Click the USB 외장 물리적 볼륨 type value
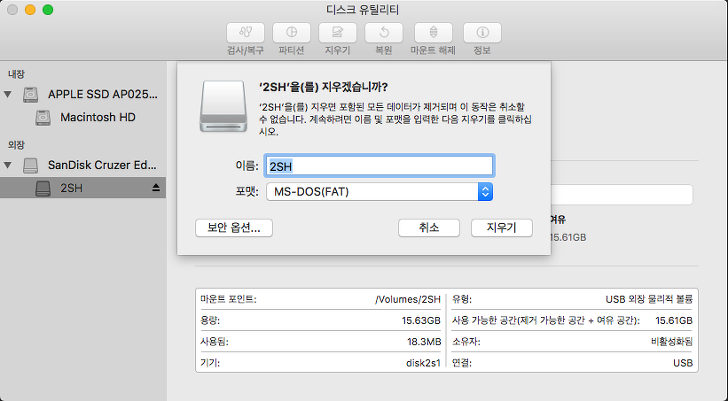The width and height of the screenshot is (728, 401). pyautogui.click(x=649, y=299)
